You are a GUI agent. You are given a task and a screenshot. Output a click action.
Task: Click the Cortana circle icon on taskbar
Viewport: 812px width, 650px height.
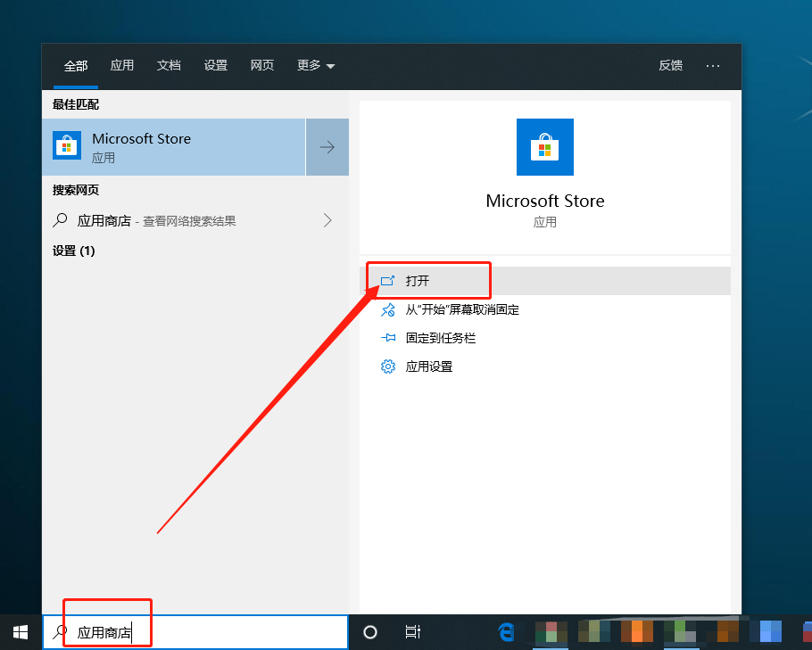pyautogui.click(x=370, y=632)
